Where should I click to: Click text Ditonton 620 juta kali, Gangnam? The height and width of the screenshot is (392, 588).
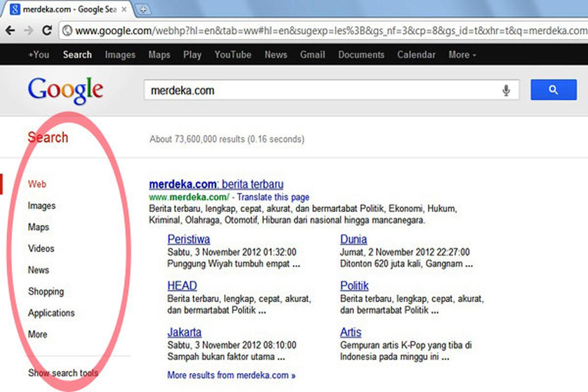tap(407, 264)
